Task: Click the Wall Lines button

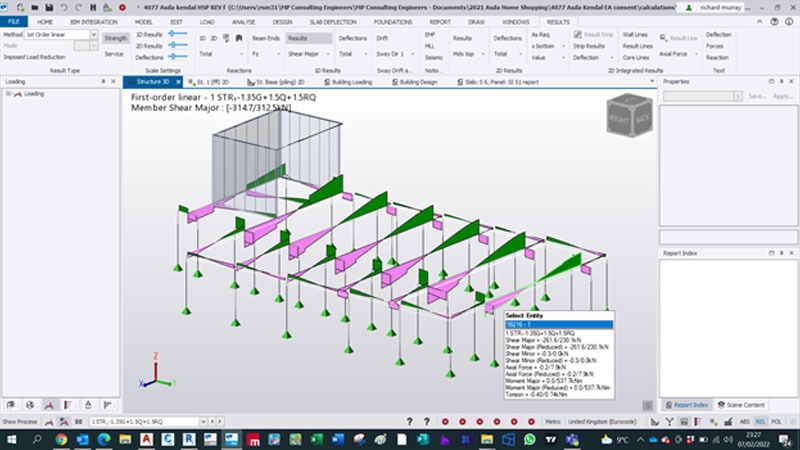Action: [x=637, y=35]
